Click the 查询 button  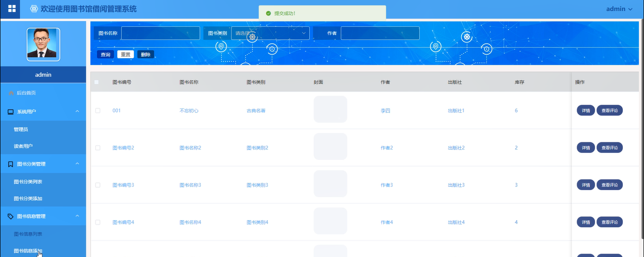106,55
